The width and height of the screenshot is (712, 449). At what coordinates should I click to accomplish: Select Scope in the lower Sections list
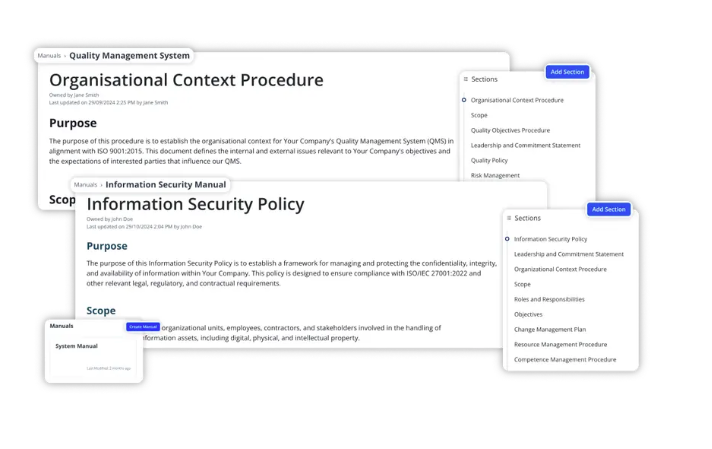[522, 284]
